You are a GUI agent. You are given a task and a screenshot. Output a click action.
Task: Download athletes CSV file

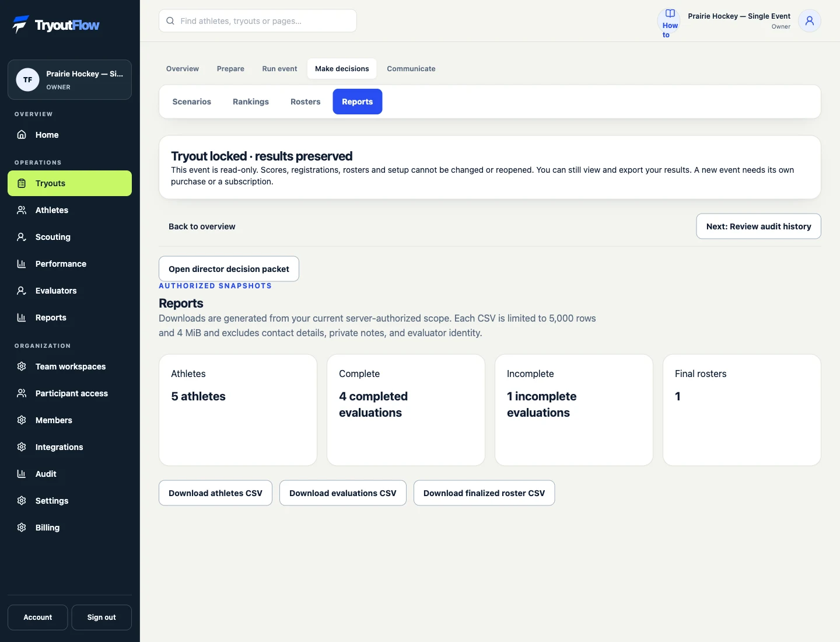215,493
